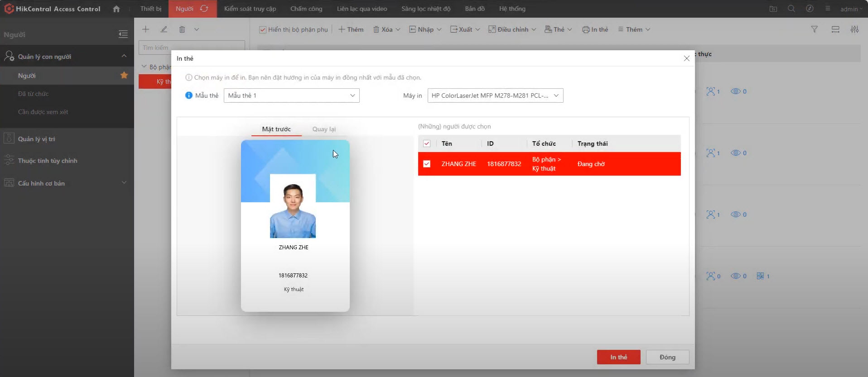868x377 pixels.
Task: Click the card preview thumbnail of ZHANG ZHE
Action: 295,225
